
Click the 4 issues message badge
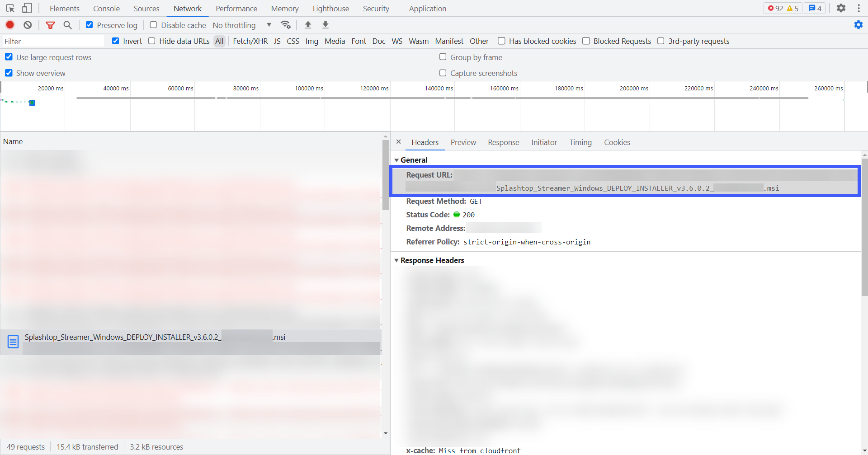(x=815, y=8)
